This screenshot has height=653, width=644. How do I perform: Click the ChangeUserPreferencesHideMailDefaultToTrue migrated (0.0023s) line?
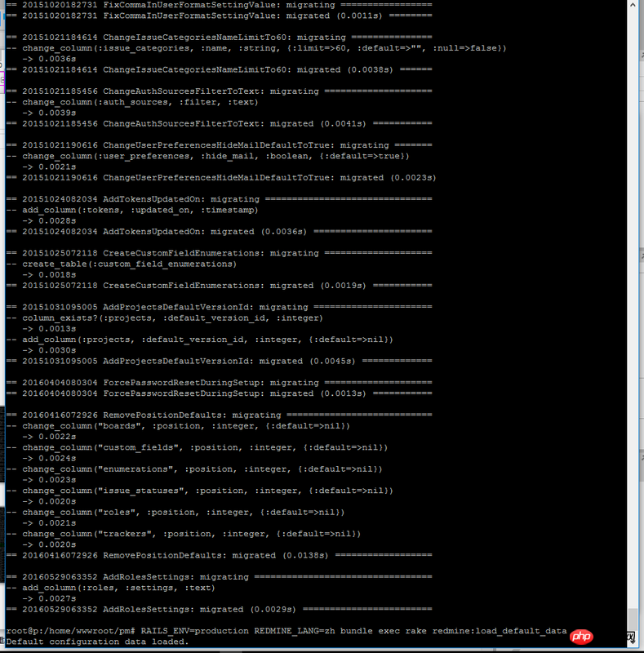(221, 178)
